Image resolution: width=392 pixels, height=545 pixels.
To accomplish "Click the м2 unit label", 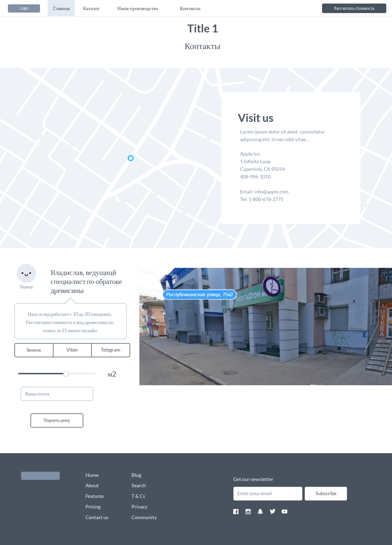I will (112, 374).
